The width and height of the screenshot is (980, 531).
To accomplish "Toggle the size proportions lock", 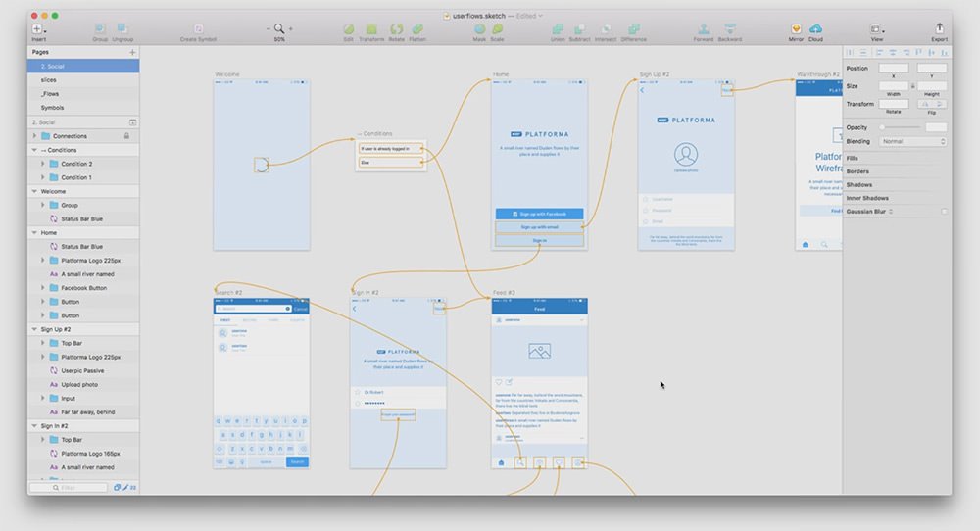I will (912, 86).
